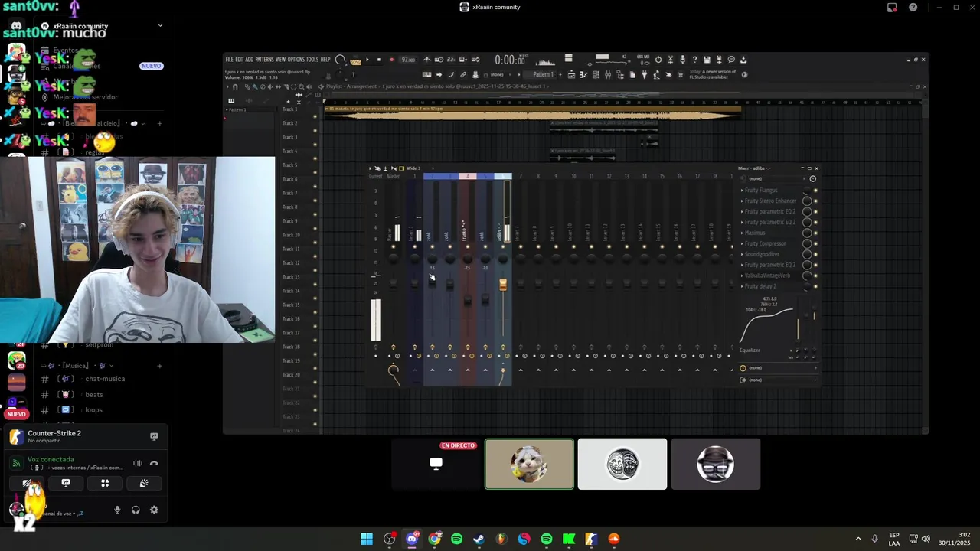
Task: Open FL Studio TOOLS menu
Action: coord(312,59)
